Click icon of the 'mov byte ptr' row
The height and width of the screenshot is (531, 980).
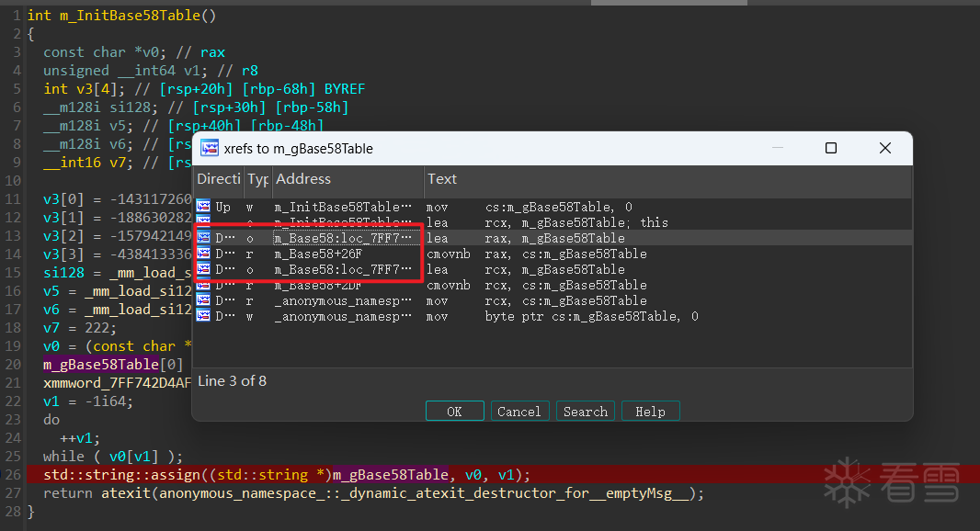204,316
